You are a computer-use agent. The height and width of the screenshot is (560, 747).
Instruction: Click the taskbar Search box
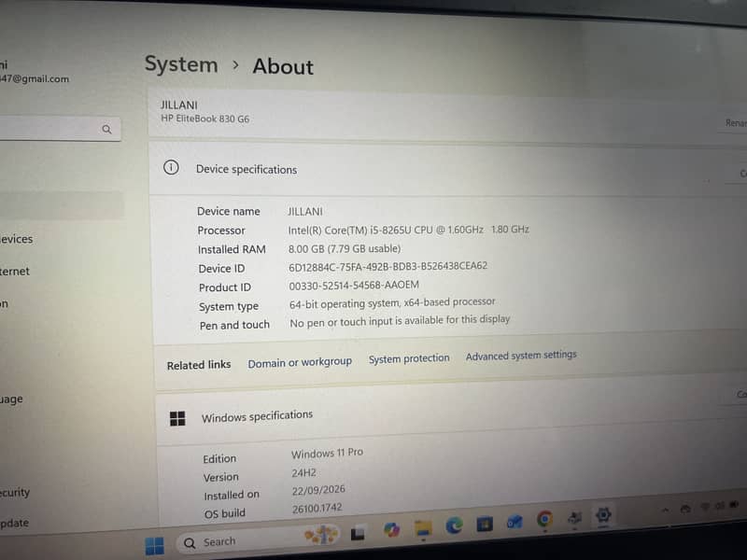[x=258, y=540]
